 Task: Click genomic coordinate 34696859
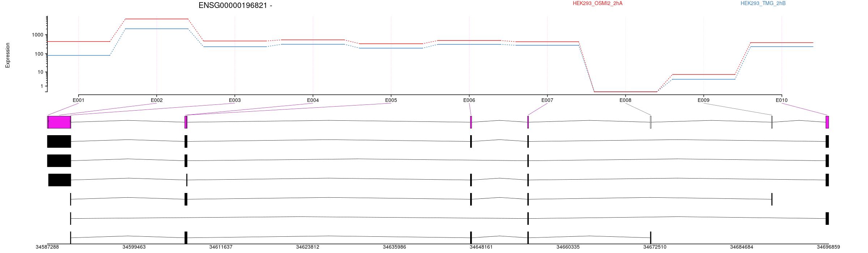point(828,247)
